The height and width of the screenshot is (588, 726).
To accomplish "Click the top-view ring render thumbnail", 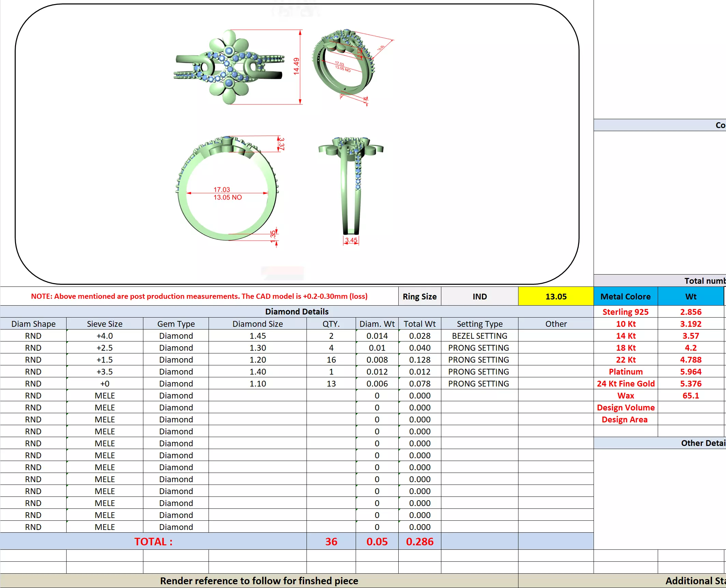I will (229, 67).
